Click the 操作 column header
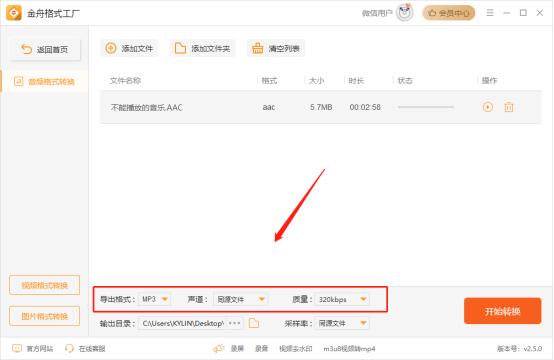The height and width of the screenshot is (360, 554). [489, 81]
